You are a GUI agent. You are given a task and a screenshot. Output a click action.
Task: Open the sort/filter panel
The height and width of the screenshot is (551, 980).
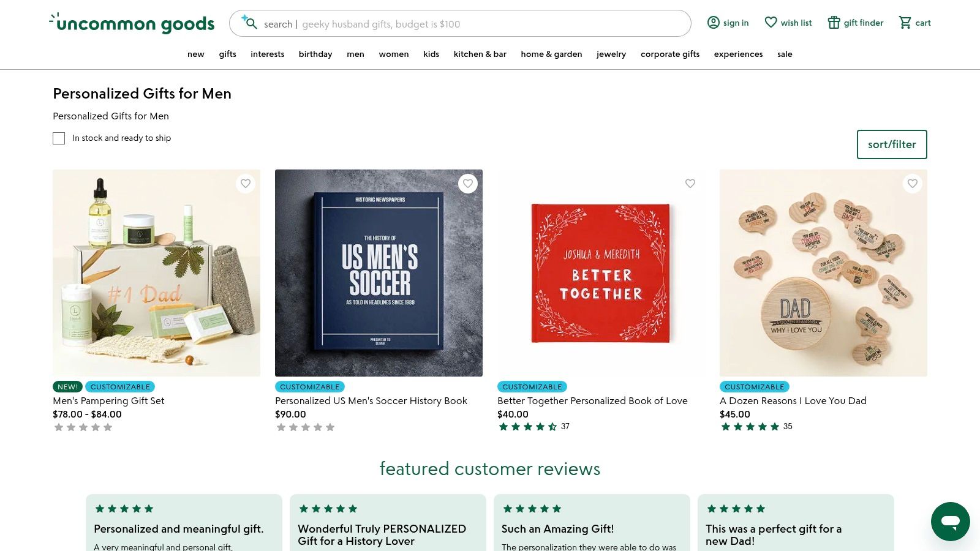pos(892,144)
